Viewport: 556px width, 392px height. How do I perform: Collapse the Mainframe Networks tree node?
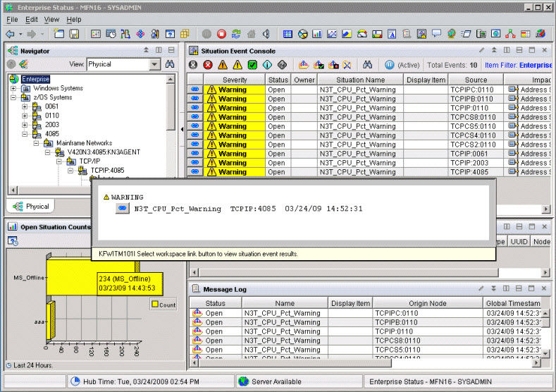point(36,143)
